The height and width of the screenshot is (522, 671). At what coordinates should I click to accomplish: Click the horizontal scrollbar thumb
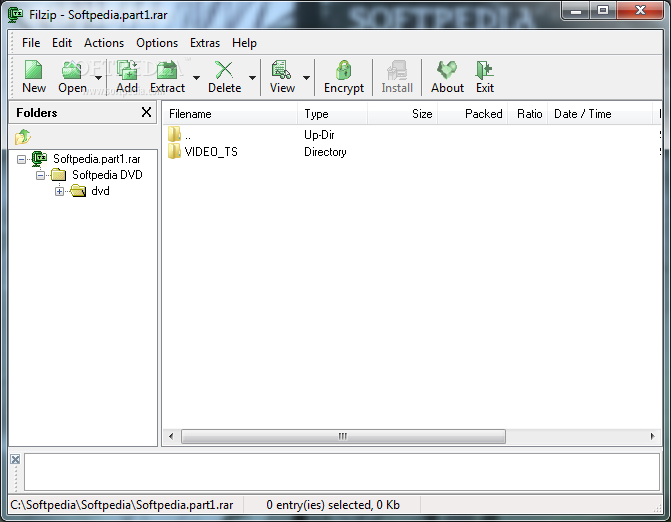tap(343, 436)
